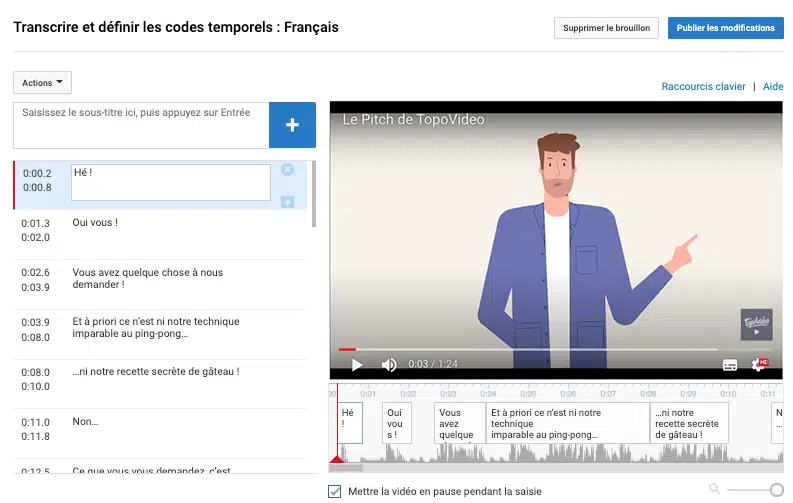Image resolution: width=793 pixels, height=503 pixels.
Task: Click timestamp 0:08.0 beside the gâteau subtitle
Action: [35, 373]
